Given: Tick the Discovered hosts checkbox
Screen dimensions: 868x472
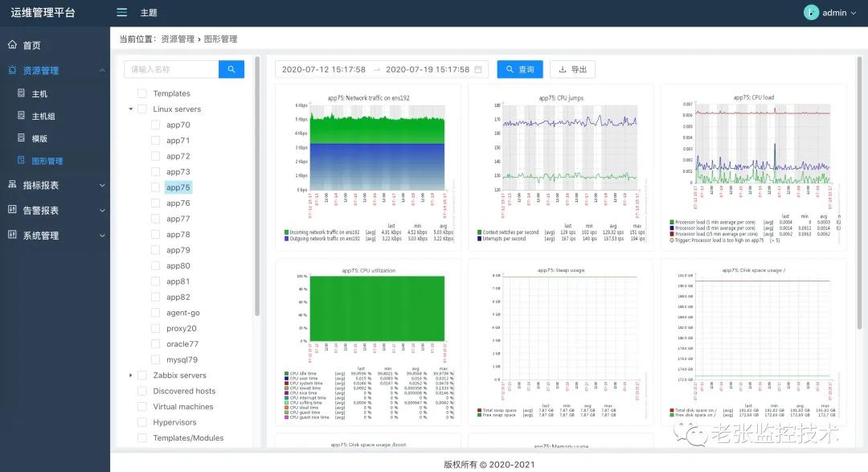Looking at the screenshot, I should pyautogui.click(x=144, y=391).
